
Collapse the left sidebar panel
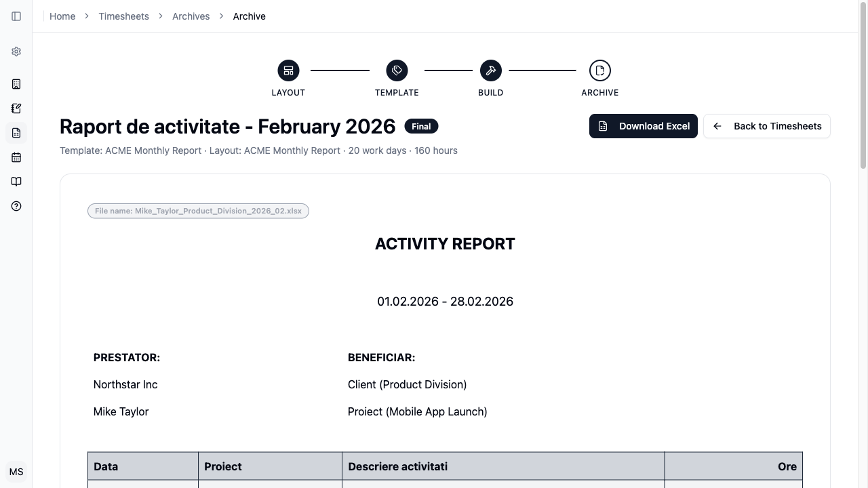tap(16, 16)
